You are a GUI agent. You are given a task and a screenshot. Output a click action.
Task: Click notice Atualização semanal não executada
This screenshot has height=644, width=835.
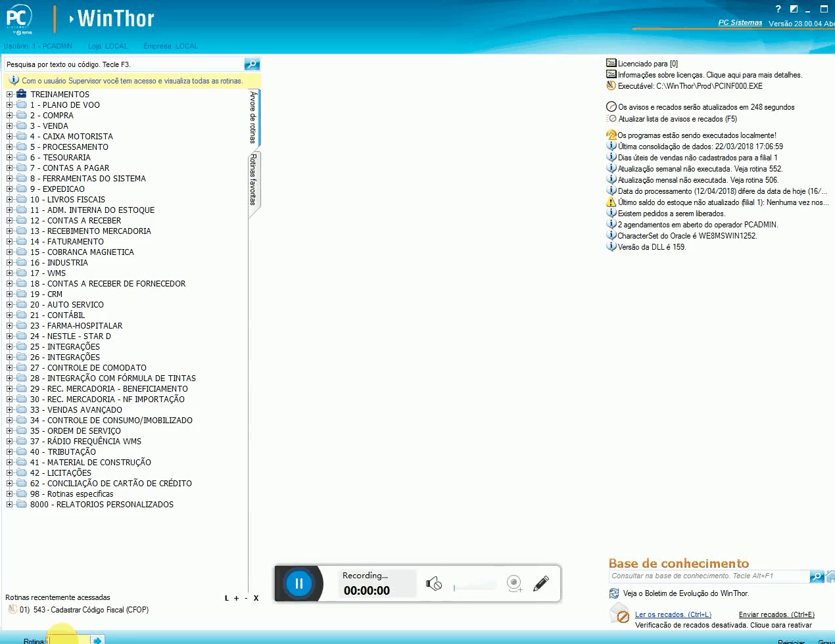click(x=700, y=169)
